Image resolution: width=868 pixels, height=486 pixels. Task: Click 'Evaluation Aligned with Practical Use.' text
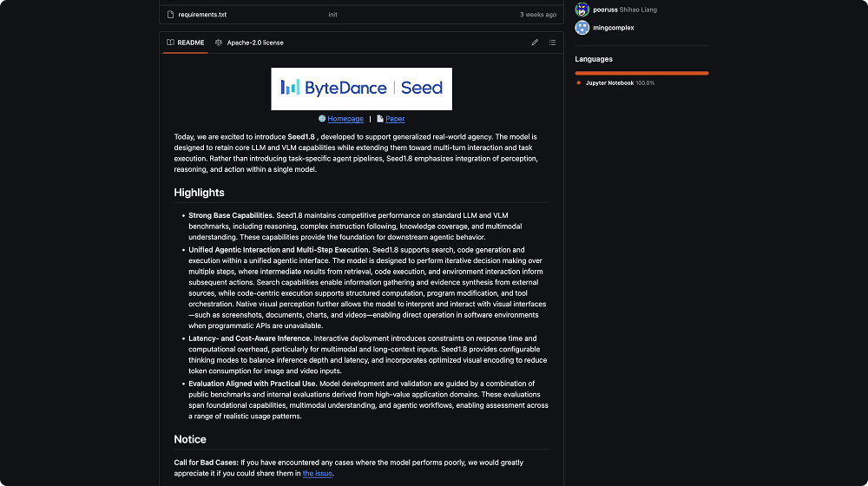(253, 384)
